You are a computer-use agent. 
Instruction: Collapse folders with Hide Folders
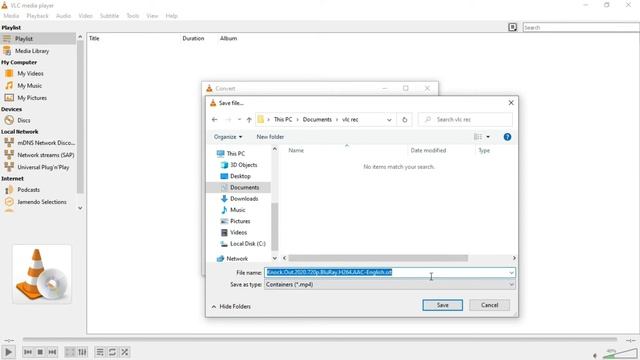231,307
